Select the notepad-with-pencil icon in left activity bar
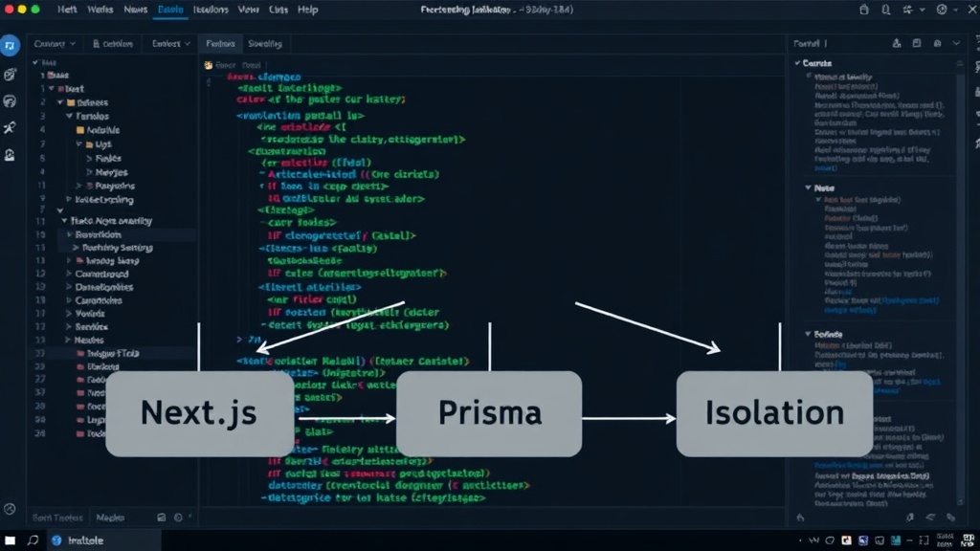 click(x=10, y=75)
